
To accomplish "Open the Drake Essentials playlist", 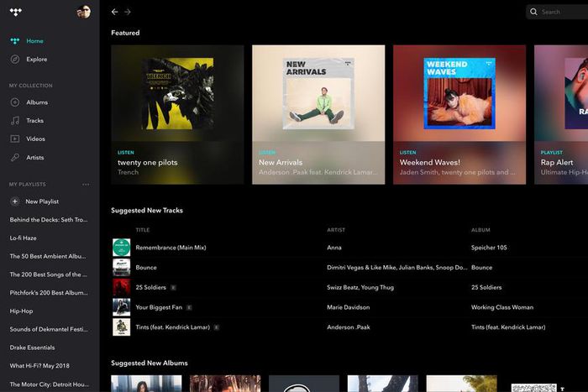I will click(32, 348).
